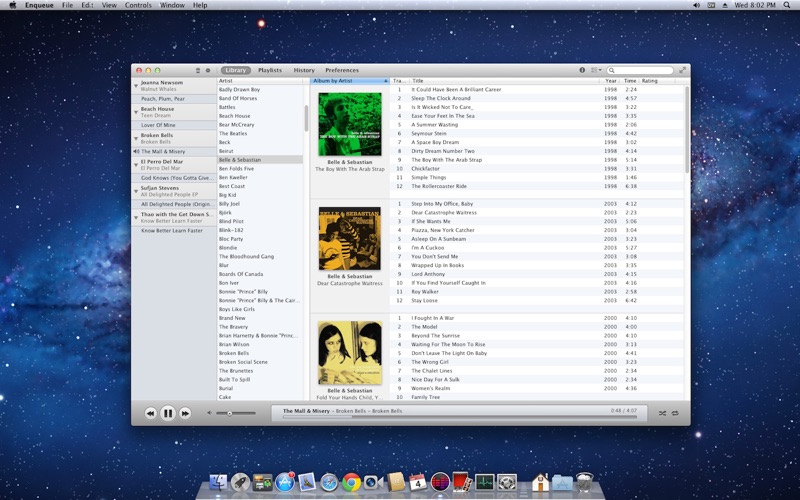Toggle shuffle playback mode
Image resolution: width=800 pixels, height=500 pixels.
click(662, 413)
